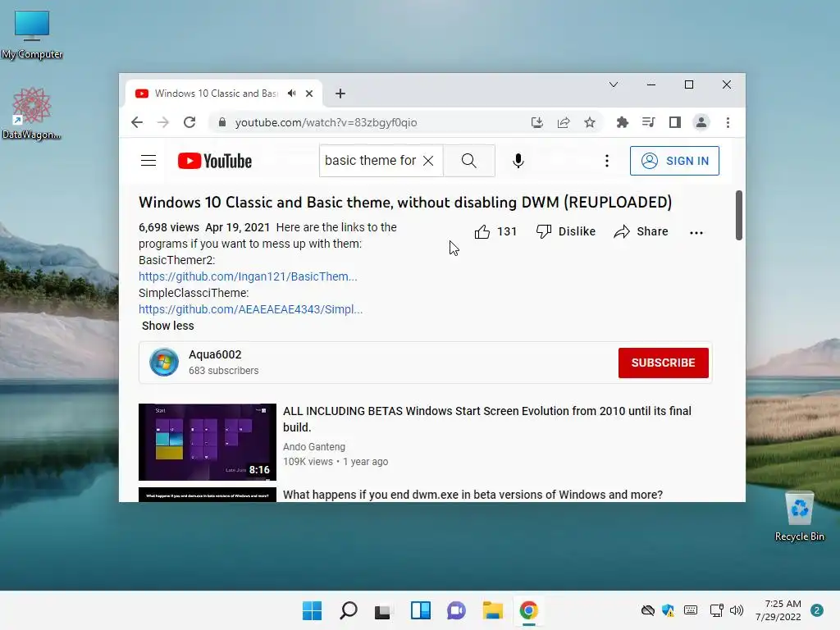The width and height of the screenshot is (840, 630).
Task: Click the YouTube search magnifier button
Action: click(468, 161)
